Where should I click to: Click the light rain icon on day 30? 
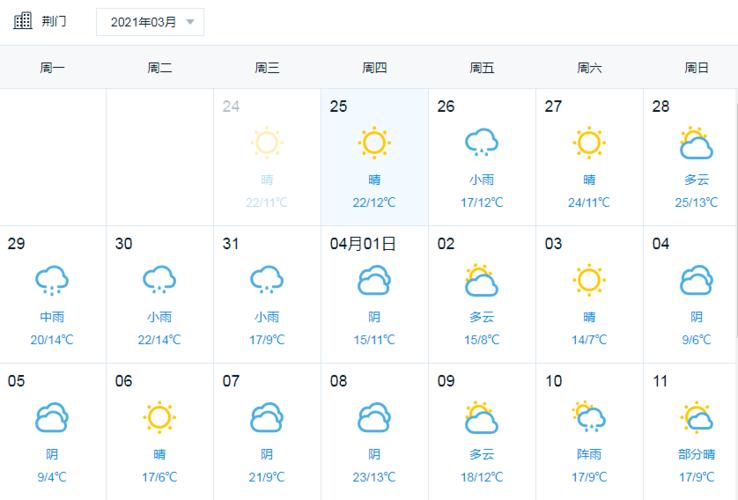tap(160, 280)
